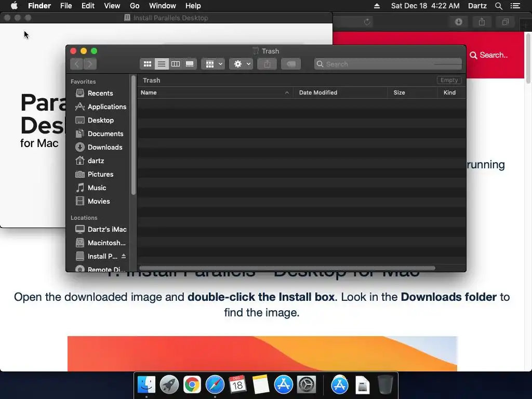Viewport: 532px width, 399px height.
Task: Click Safari reload page button
Action: [367, 22]
